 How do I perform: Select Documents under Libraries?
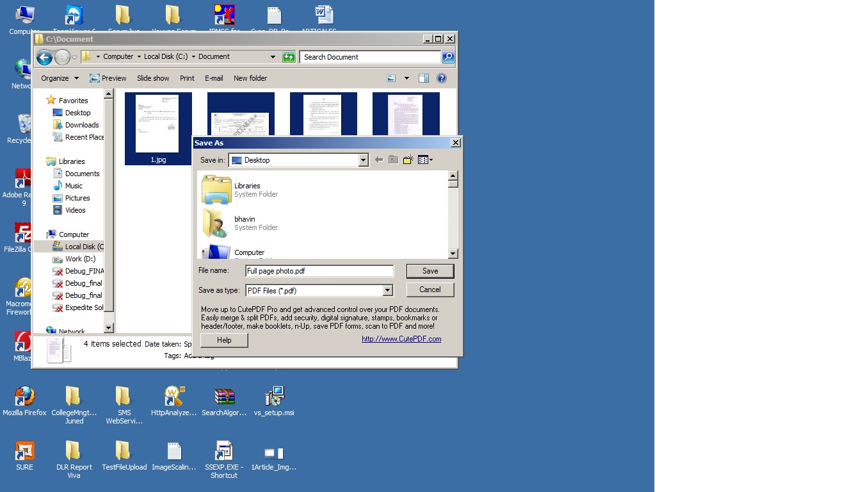(x=76, y=174)
